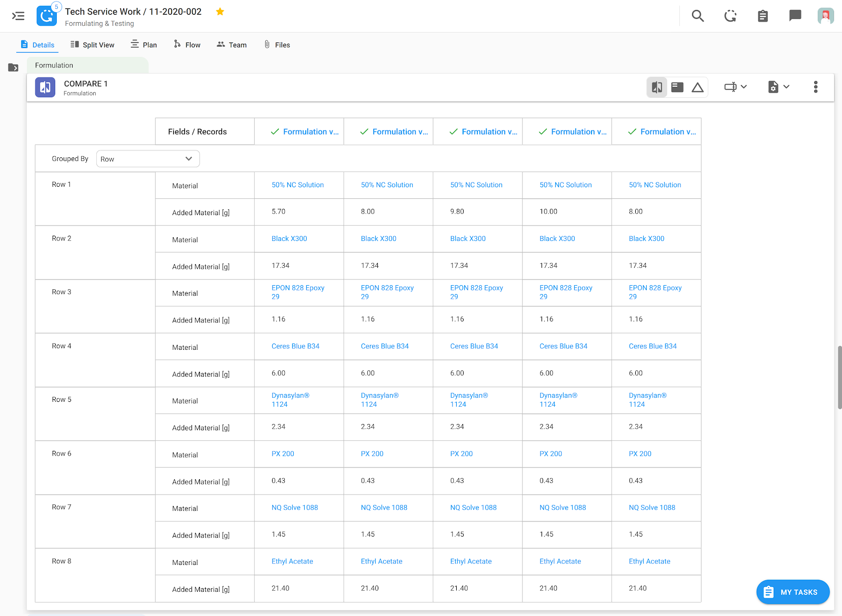Switch to triangle chart view icon
The image size is (842, 616).
pyautogui.click(x=697, y=87)
